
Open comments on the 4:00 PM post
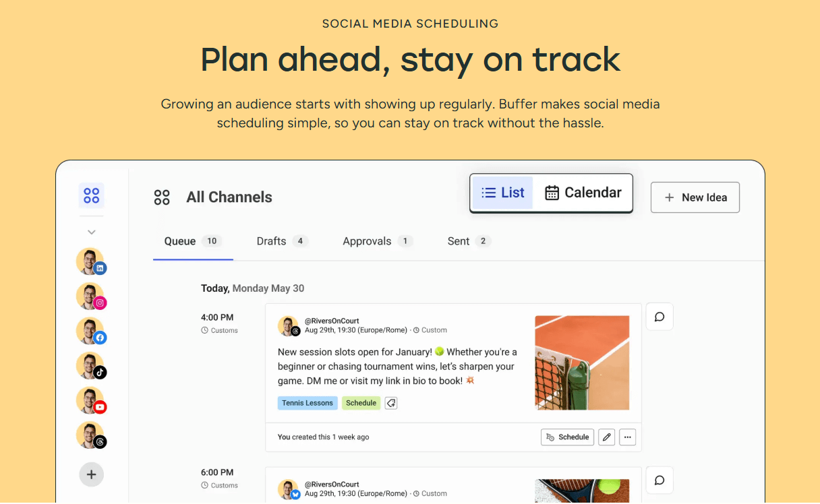point(660,317)
